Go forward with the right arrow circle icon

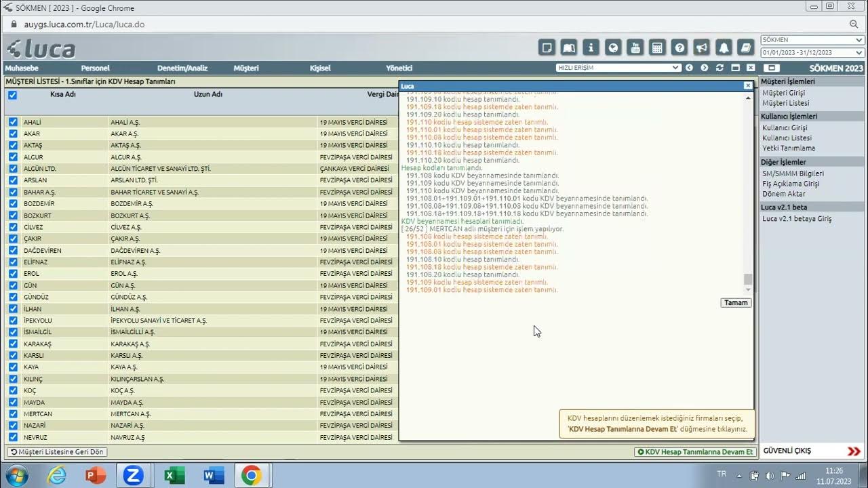coord(705,68)
